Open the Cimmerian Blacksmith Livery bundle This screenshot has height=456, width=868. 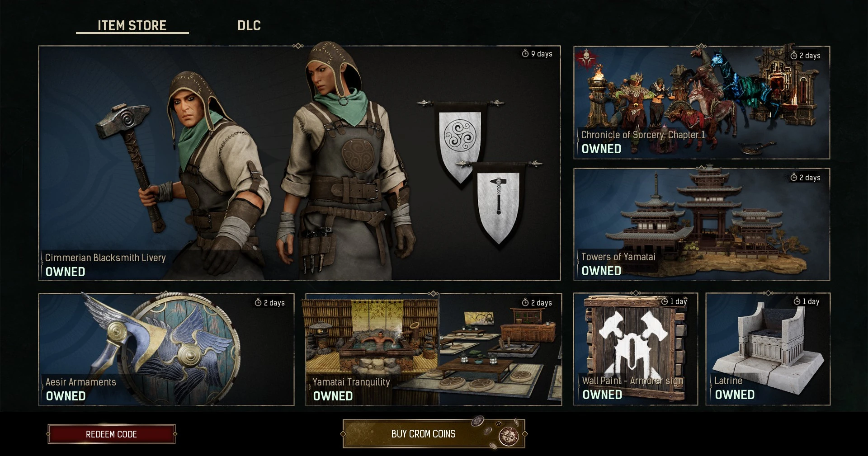pos(299,163)
